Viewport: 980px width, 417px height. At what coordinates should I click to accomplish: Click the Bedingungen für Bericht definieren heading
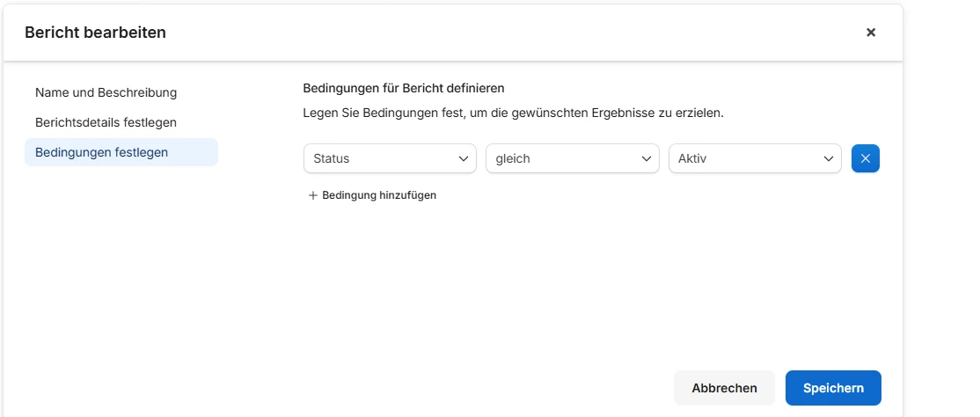point(403,88)
